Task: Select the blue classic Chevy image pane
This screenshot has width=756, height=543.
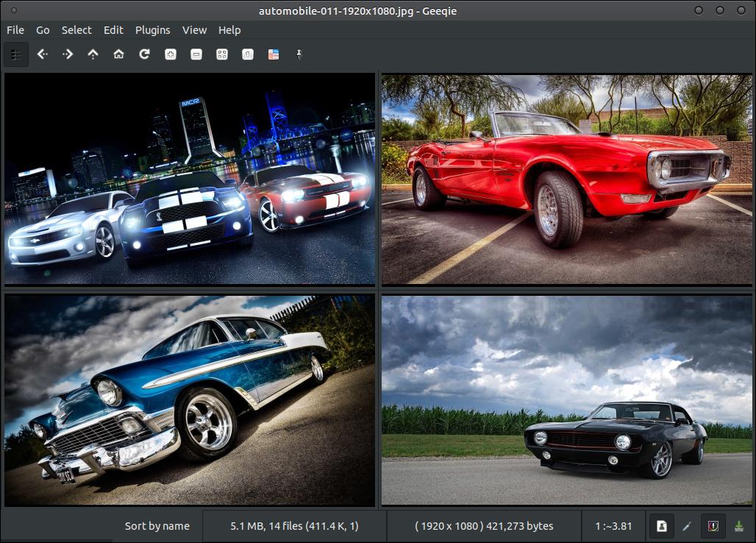Action: pos(190,400)
